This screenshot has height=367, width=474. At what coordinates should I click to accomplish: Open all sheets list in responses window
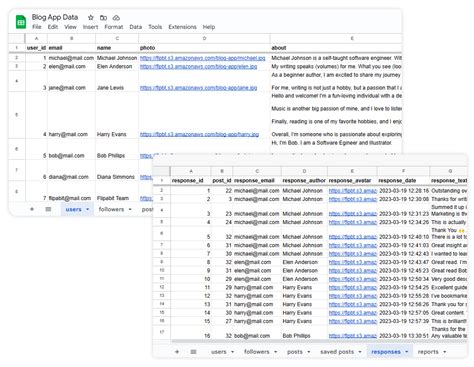click(x=193, y=352)
